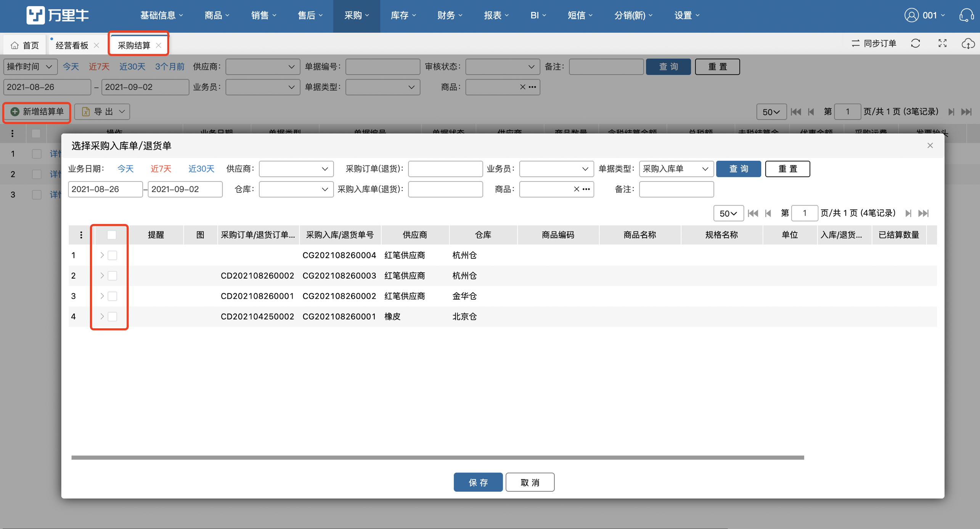This screenshot has width=980, height=529.
Task: Check the row CG202108260001 checkbox
Action: coord(112,316)
